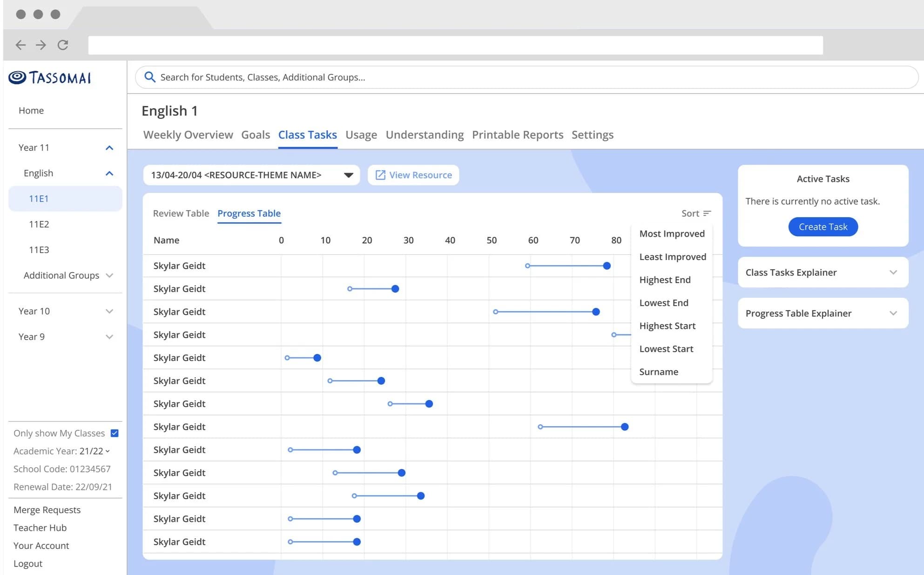Toggle the Only show My Classes checkbox
Screen dimensions: 924x575
click(x=115, y=433)
